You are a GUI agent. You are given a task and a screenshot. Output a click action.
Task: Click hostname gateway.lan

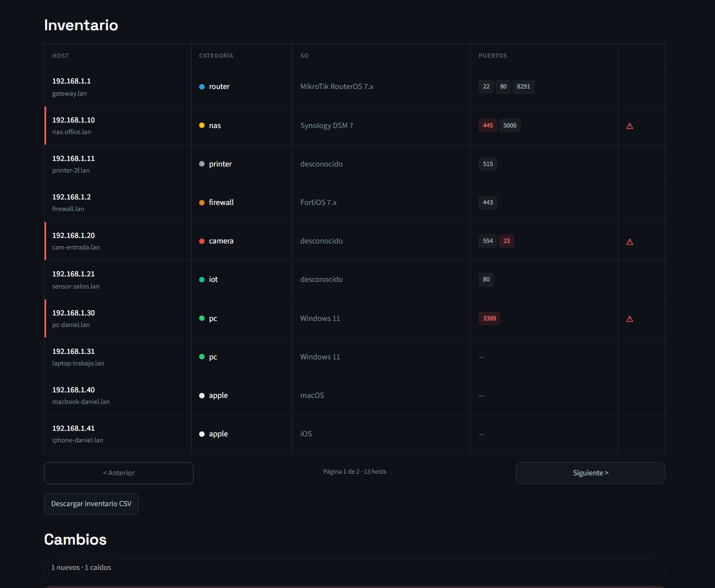point(69,93)
